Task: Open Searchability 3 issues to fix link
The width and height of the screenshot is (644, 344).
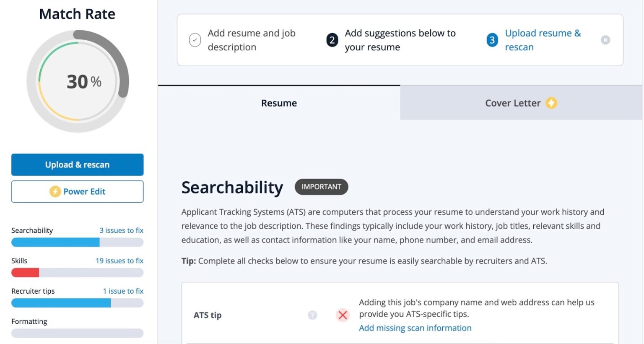Action: (121, 230)
